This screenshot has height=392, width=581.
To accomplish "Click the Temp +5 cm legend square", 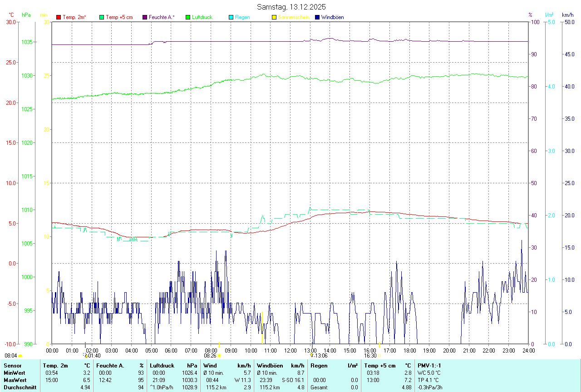I will [x=102, y=17].
